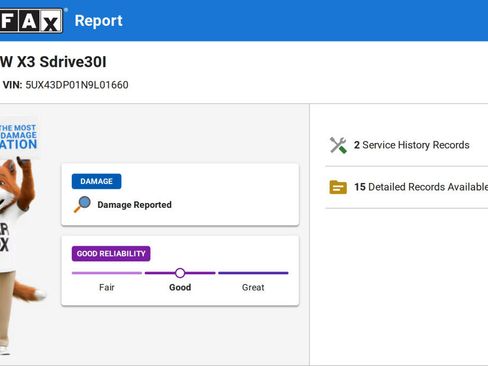
Task: Select the Good reliability label
Action: (180, 287)
